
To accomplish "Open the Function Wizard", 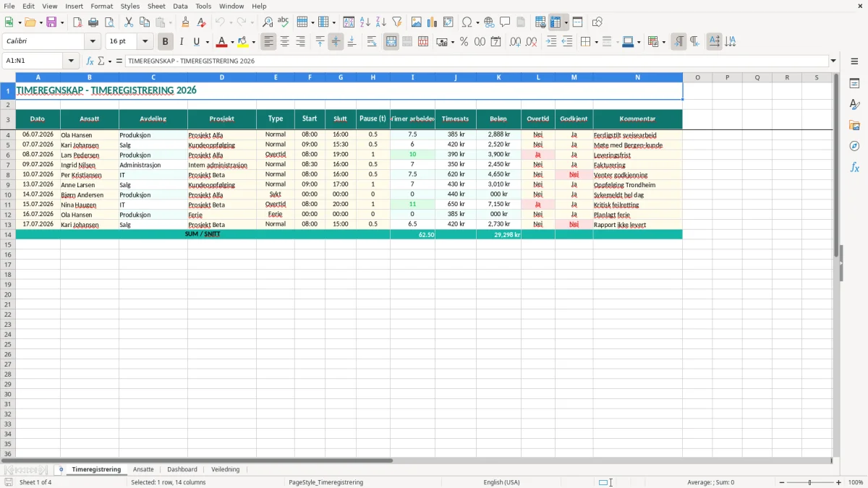I will (x=90, y=61).
